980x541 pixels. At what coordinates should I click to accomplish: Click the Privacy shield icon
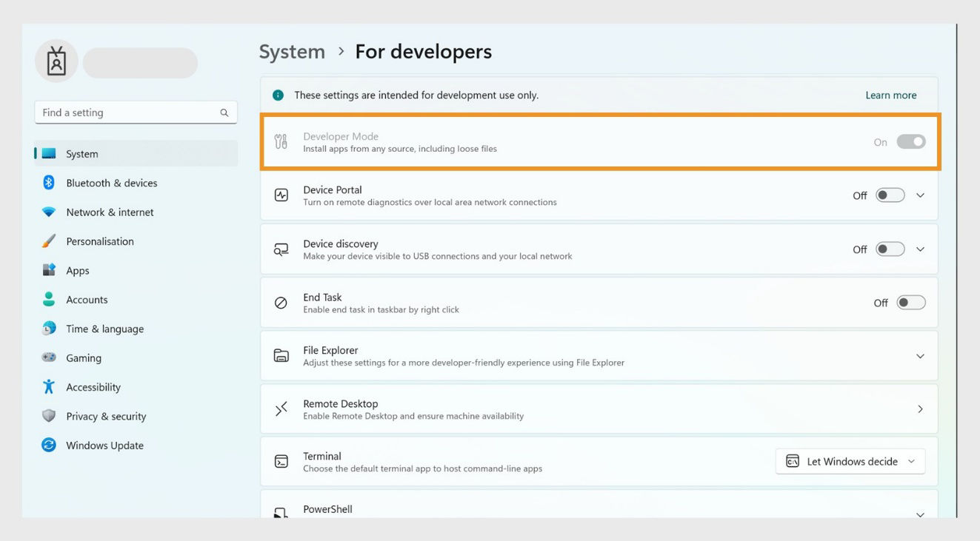[49, 416]
